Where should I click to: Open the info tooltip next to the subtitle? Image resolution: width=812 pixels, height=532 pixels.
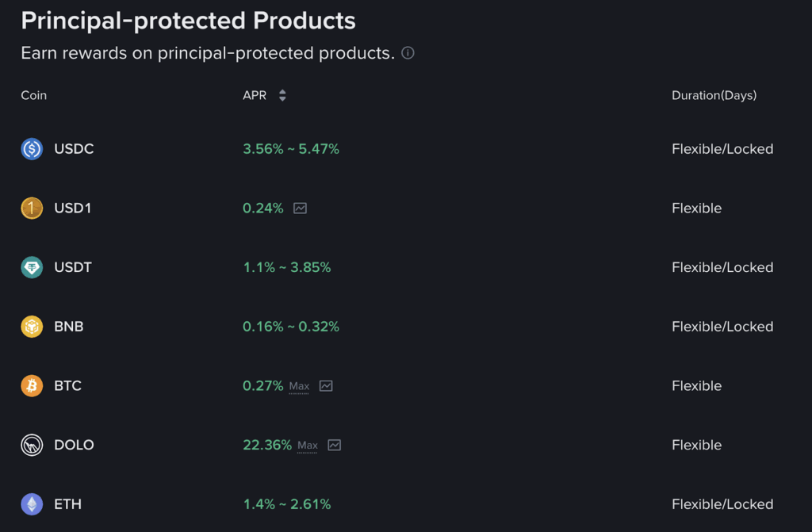407,53
